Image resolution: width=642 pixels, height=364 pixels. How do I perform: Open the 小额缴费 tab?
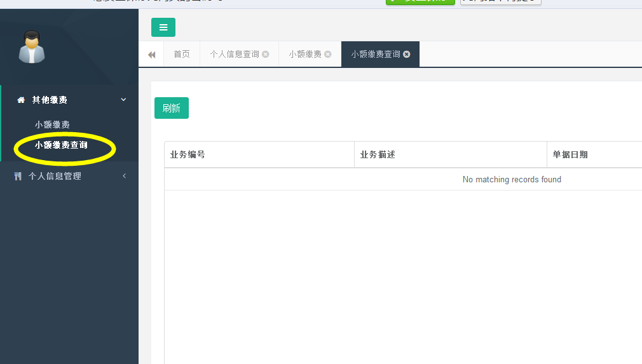[305, 55]
